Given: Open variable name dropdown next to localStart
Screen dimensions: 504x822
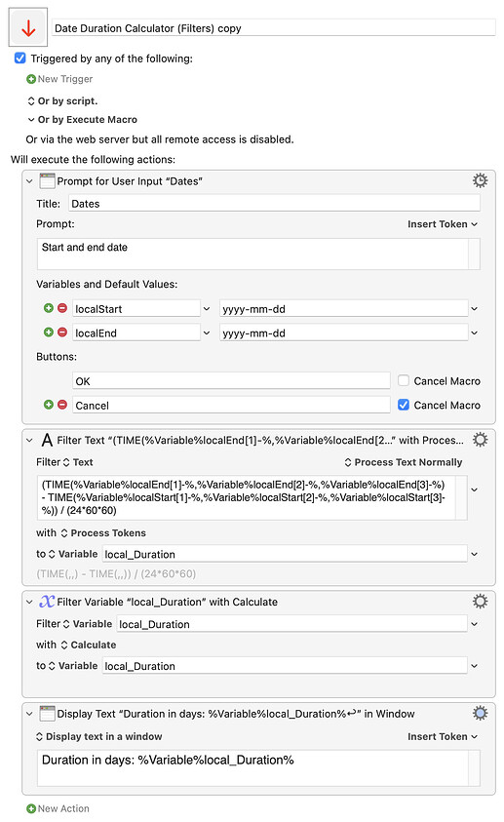Looking at the screenshot, I should (x=207, y=309).
